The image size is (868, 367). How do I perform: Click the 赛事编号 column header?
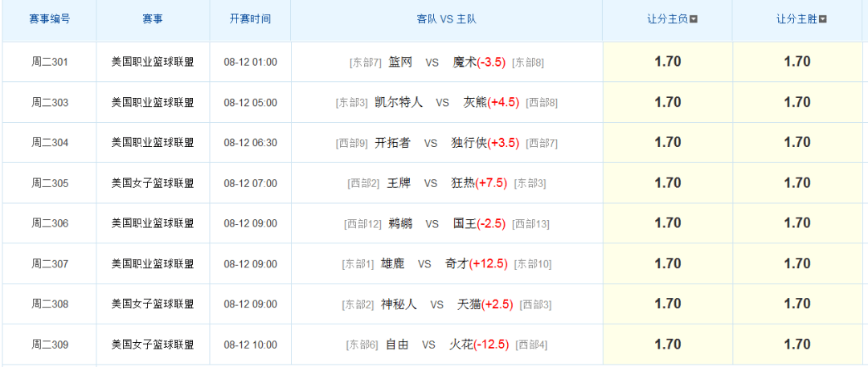click(50, 18)
